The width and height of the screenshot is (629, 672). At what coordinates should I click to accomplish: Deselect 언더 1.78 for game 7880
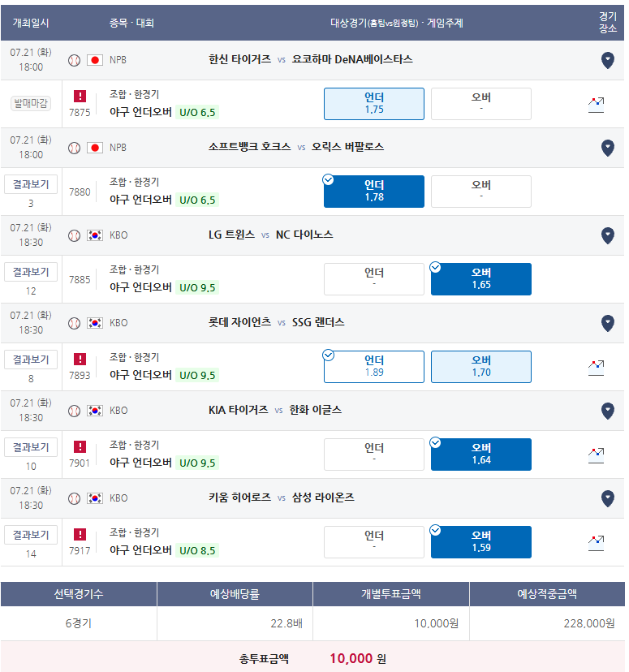coord(374,192)
